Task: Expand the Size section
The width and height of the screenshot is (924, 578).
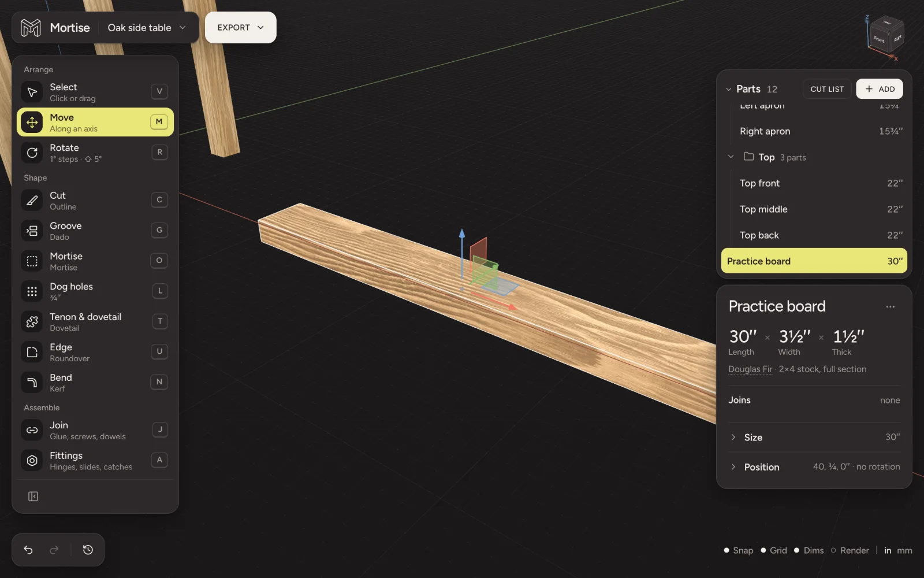Action: pyautogui.click(x=814, y=437)
